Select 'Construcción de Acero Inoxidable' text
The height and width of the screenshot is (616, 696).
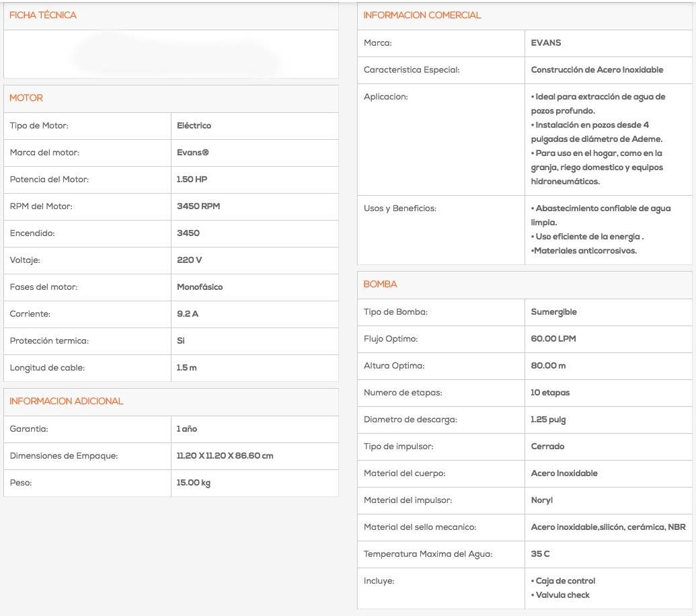pyautogui.click(x=597, y=70)
